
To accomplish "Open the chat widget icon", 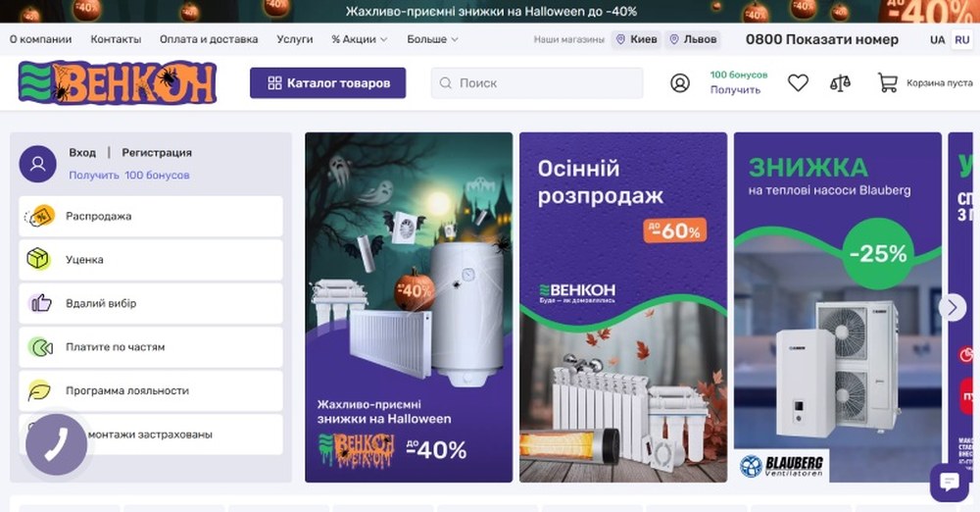I will click(950, 483).
